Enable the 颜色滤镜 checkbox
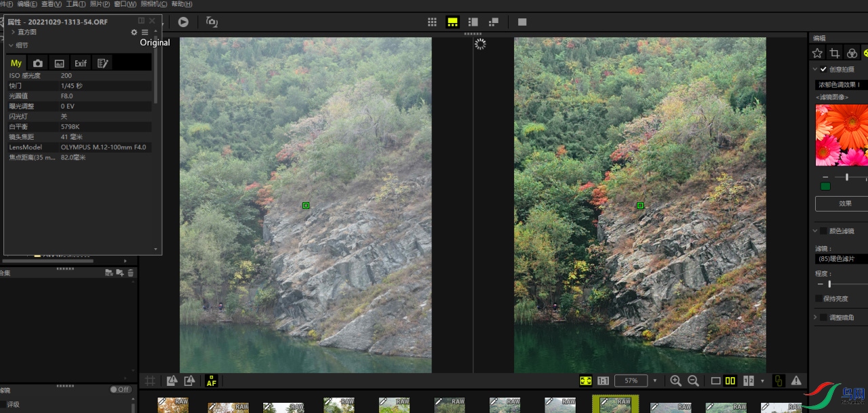The image size is (868, 413). click(x=823, y=231)
